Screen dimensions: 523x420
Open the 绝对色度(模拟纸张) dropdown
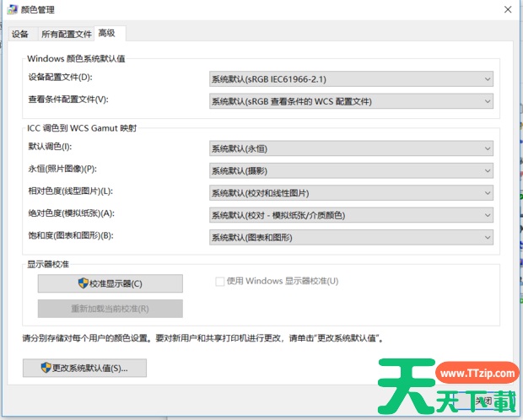351,214
